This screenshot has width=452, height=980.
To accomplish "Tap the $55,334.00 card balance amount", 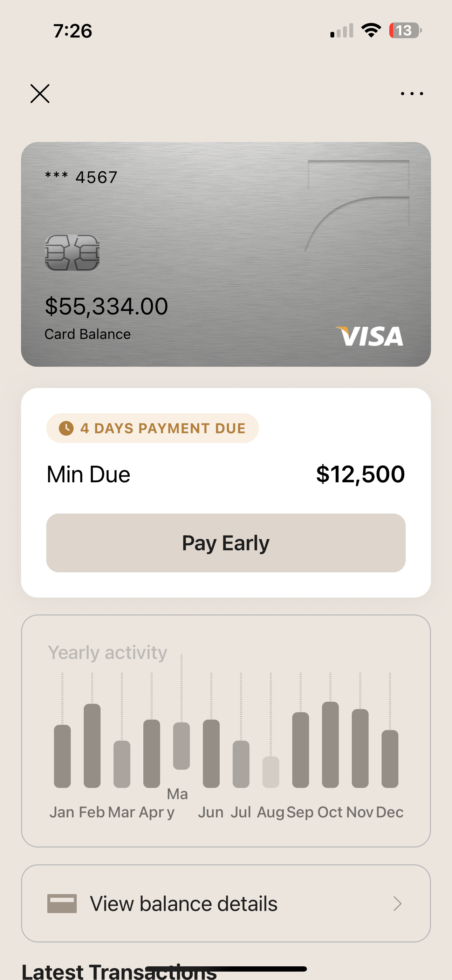I will point(107,306).
